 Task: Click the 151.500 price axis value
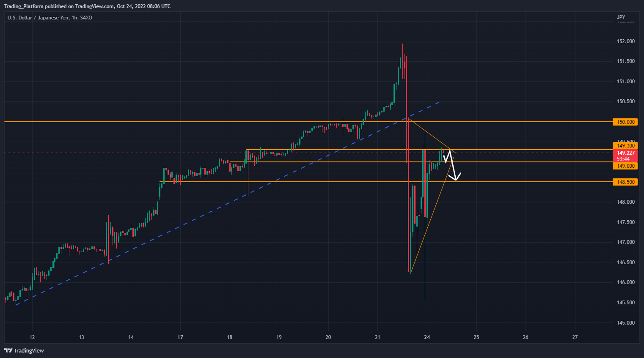pyautogui.click(x=626, y=61)
